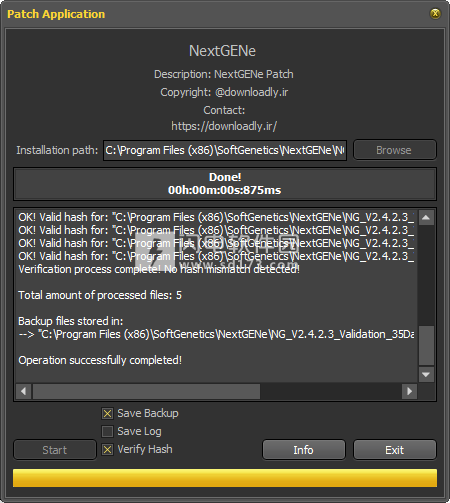The width and height of the screenshot is (450, 503).
Task: Click the Done! status panel
Action: (225, 184)
